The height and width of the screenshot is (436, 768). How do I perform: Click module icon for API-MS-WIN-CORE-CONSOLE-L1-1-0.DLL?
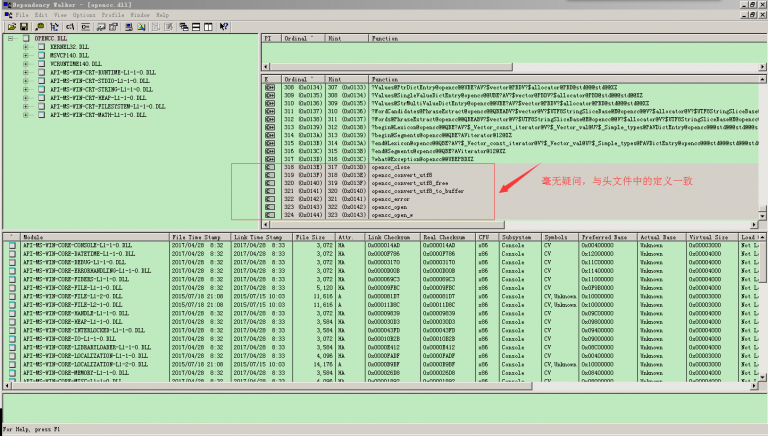10,244
